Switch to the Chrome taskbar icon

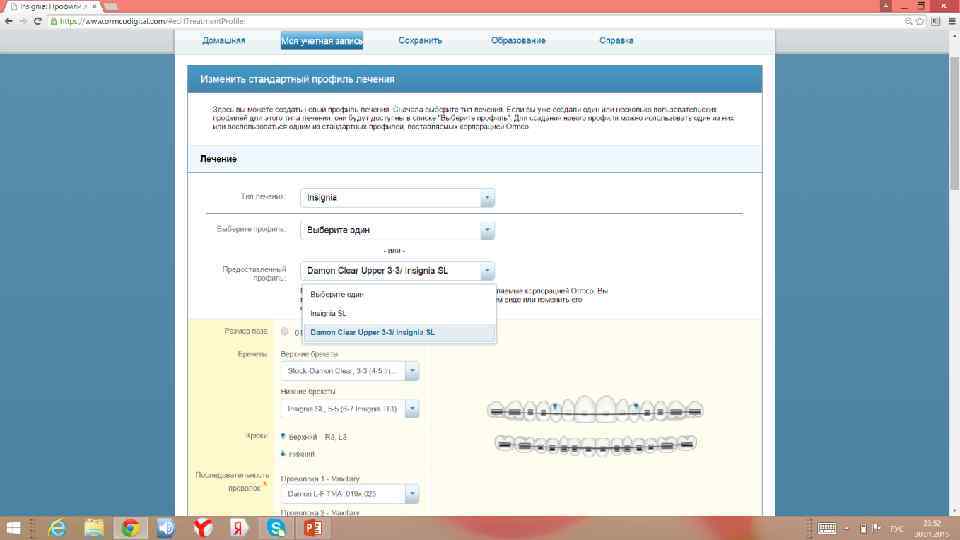(130, 528)
